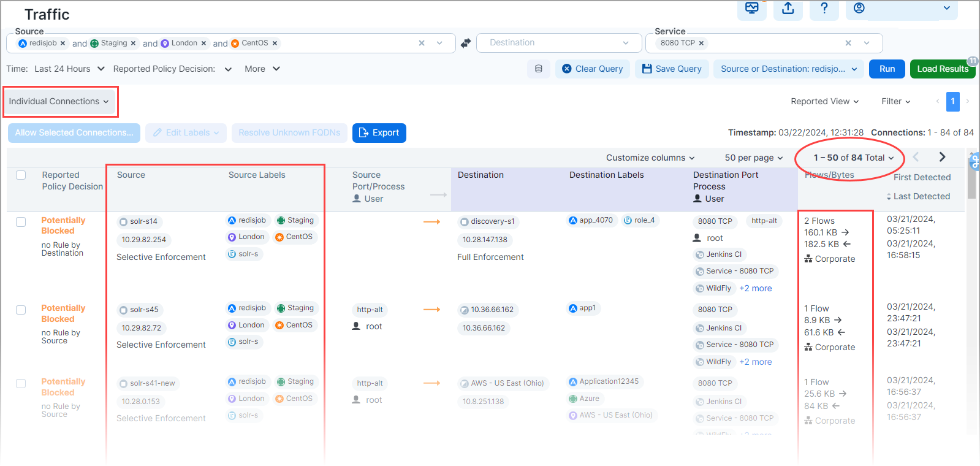980x466 pixels.
Task: Click the monitor icon in the top bar
Action: (x=752, y=9)
